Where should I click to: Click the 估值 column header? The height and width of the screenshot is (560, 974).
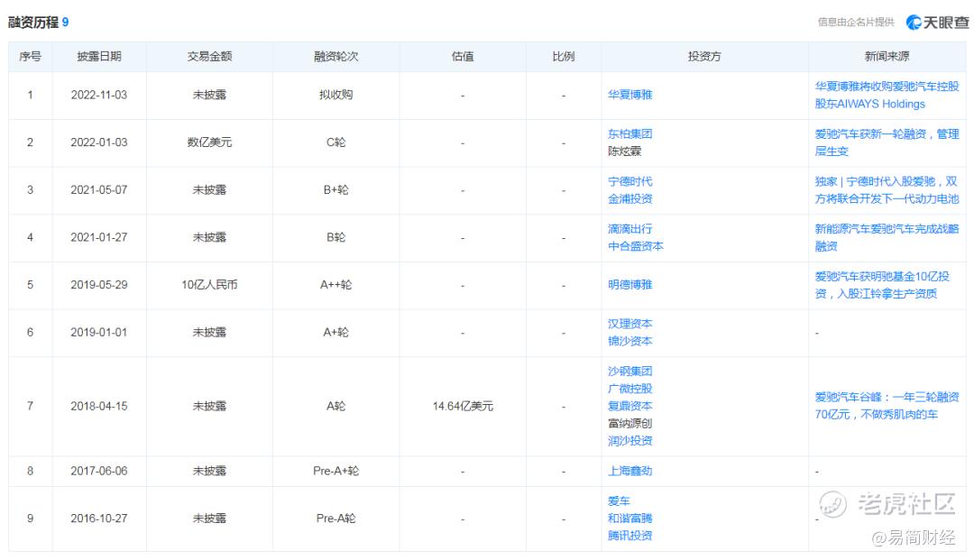(463, 57)
